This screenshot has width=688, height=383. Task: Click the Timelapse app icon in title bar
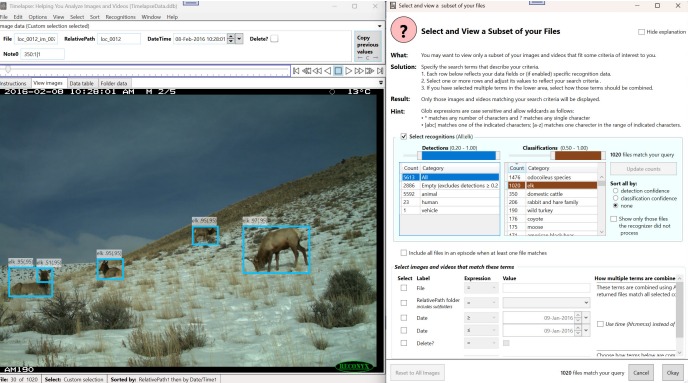click(4, 6)
